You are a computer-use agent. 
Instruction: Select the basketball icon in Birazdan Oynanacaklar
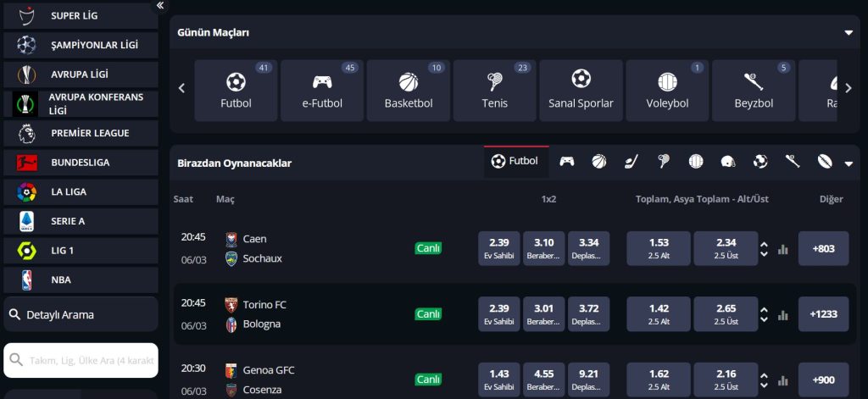tap(599, 161)
